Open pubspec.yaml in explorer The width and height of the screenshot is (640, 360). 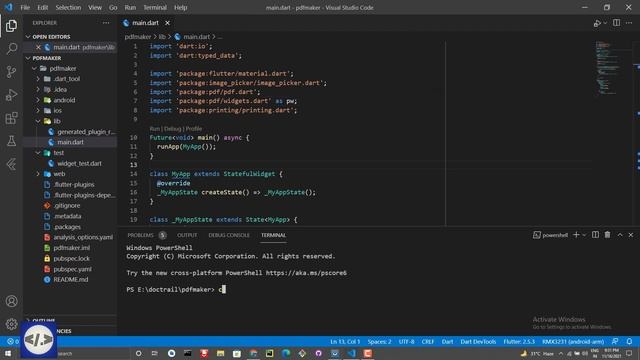pos(72,269)
